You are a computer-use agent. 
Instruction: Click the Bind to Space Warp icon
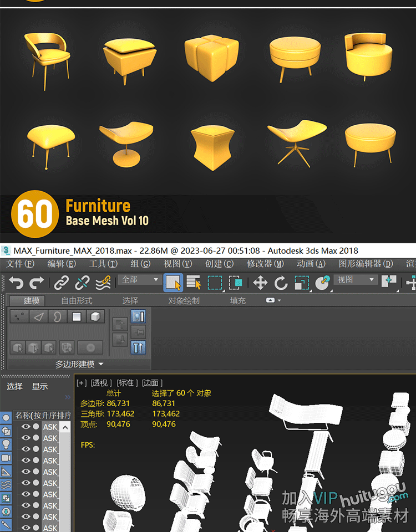coord(103,283)
